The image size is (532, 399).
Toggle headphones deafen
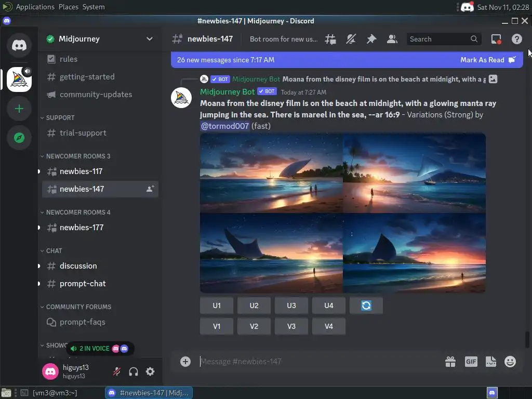(x=134, y=371)
